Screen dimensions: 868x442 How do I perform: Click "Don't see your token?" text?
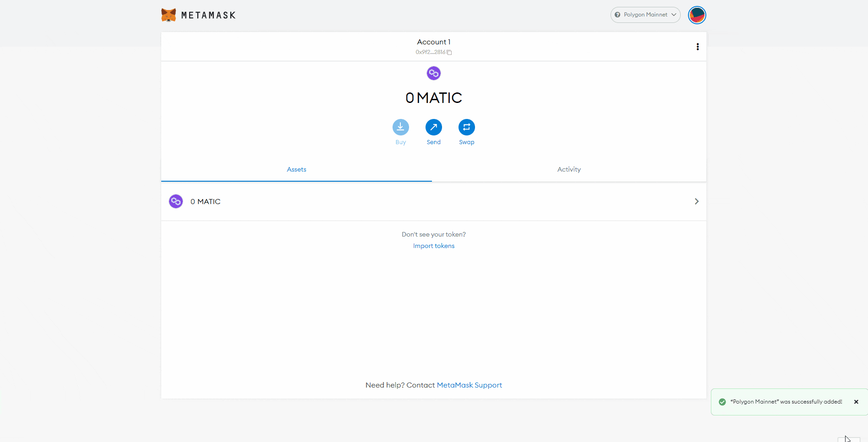click(434, 234)
